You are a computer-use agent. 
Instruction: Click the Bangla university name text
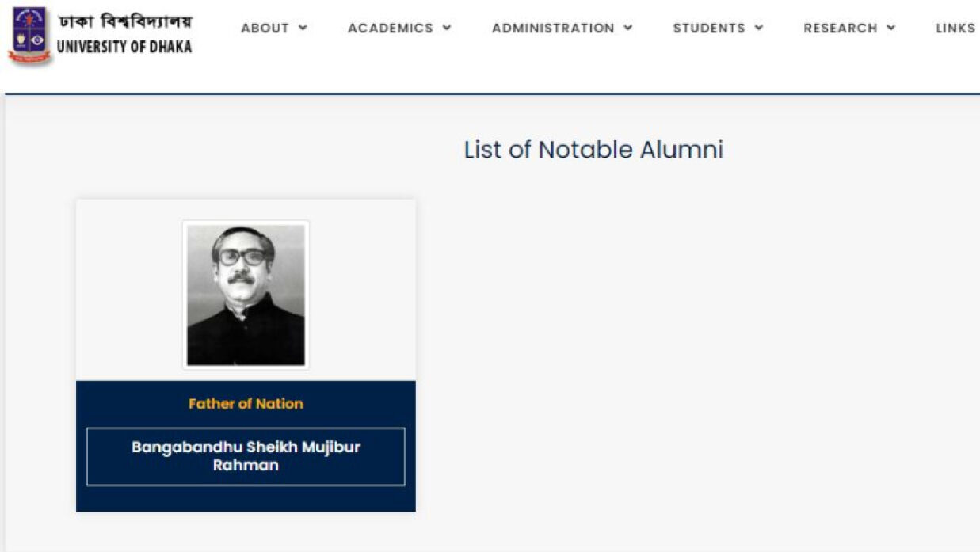pyautogui.click(x=125, y=20)
